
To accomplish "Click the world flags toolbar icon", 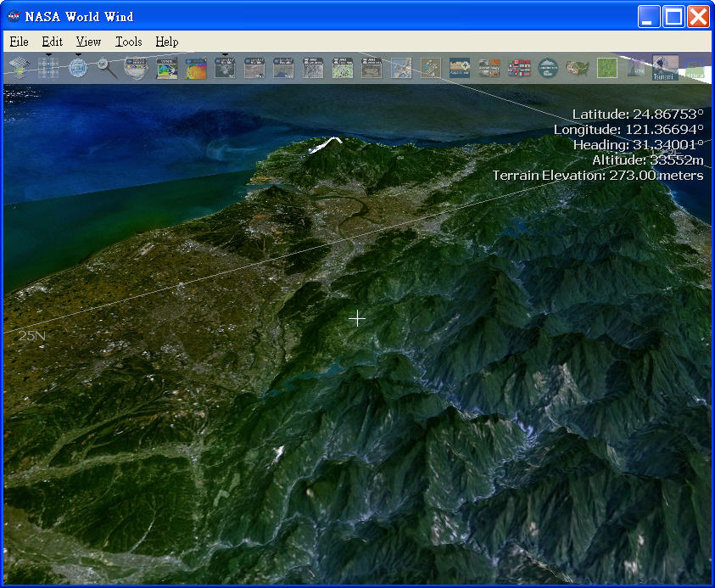I will pos(518,68).
